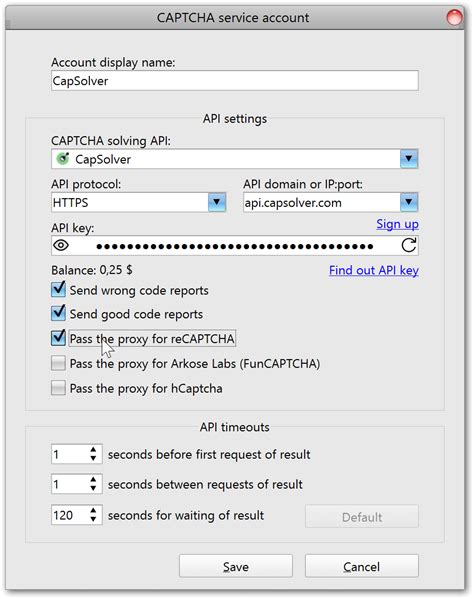The width and height of the screenshot is (474, 599).
Task: Enable Pass the proxy for Arkose Labs
Action: 58,363
